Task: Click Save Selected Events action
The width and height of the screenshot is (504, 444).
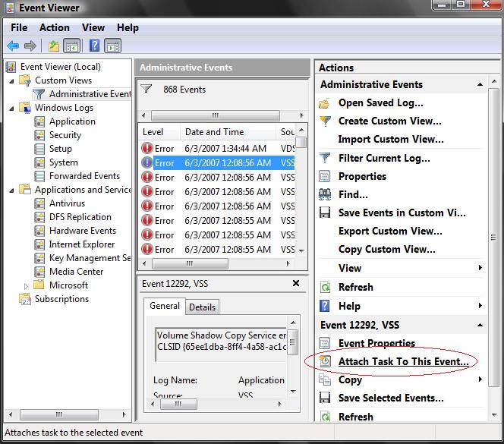Action: [391, 398]
